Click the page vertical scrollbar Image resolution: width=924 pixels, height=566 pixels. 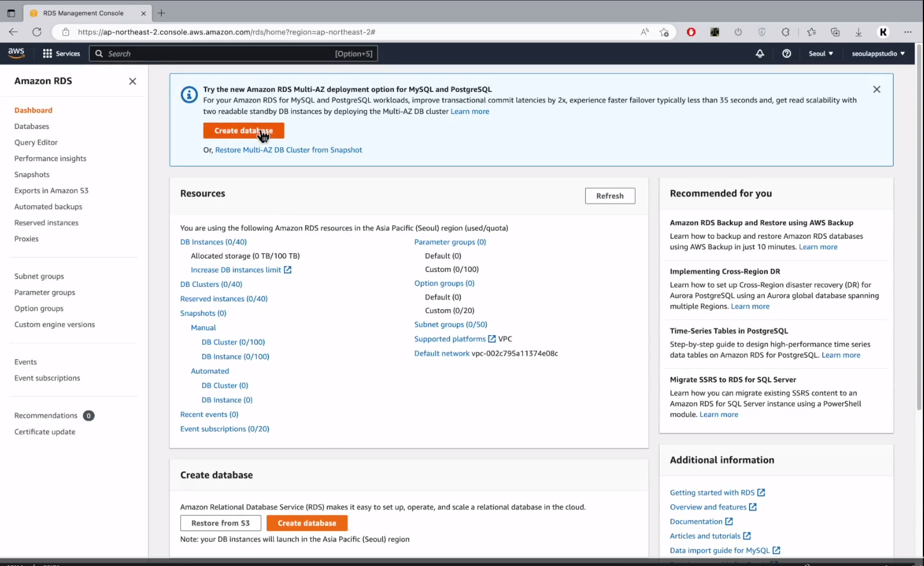tap(919, 227)
